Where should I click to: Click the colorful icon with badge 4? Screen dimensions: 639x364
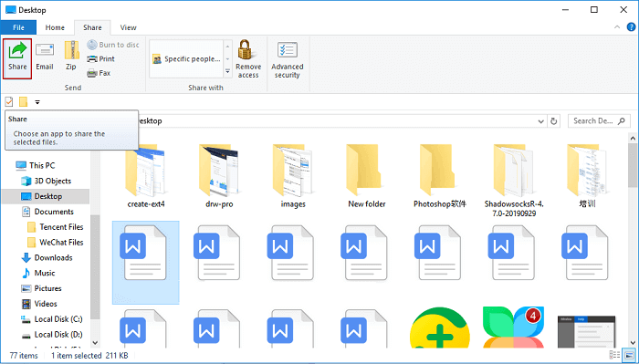[x=513, y=328]
